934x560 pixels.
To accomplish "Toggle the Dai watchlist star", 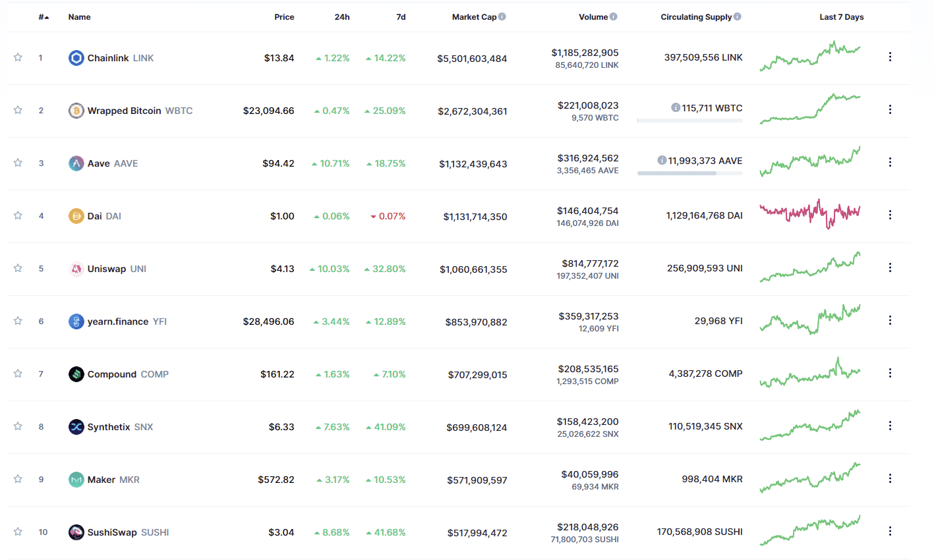I will pos(18,215).
